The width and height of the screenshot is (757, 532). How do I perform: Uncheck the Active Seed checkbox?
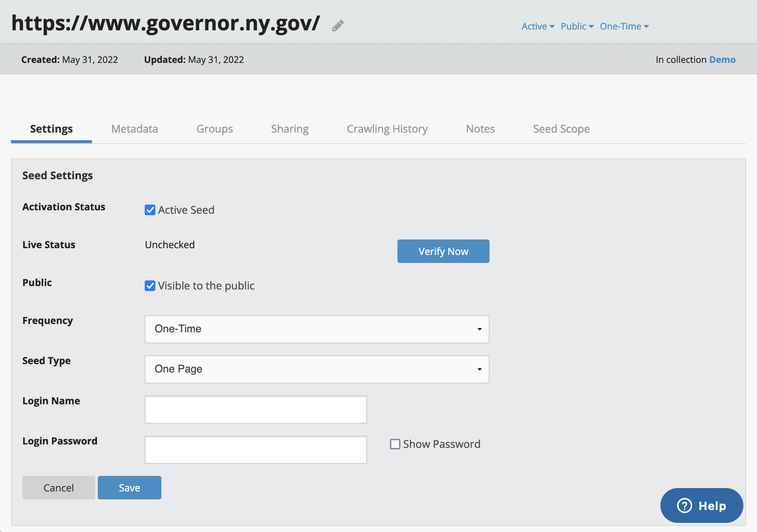pos(150,210)
